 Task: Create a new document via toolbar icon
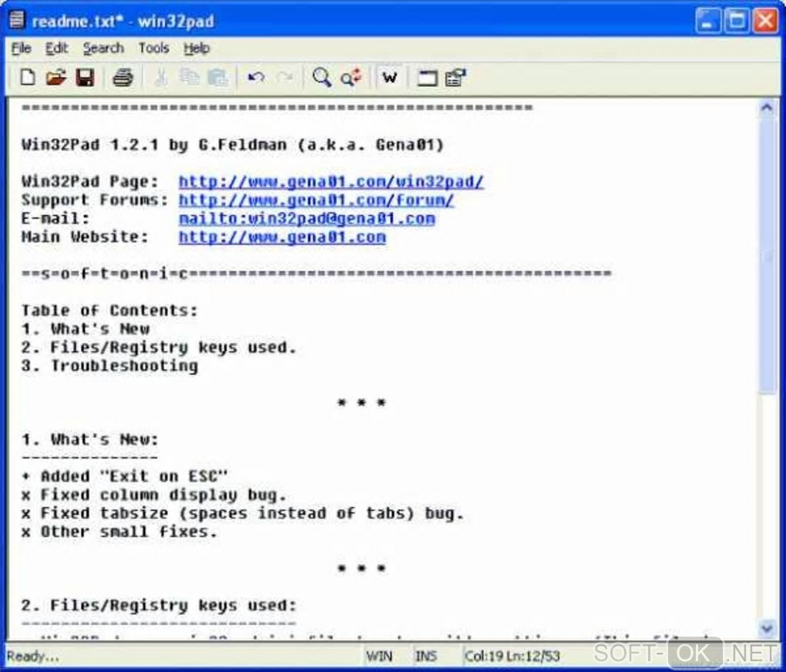27,78
